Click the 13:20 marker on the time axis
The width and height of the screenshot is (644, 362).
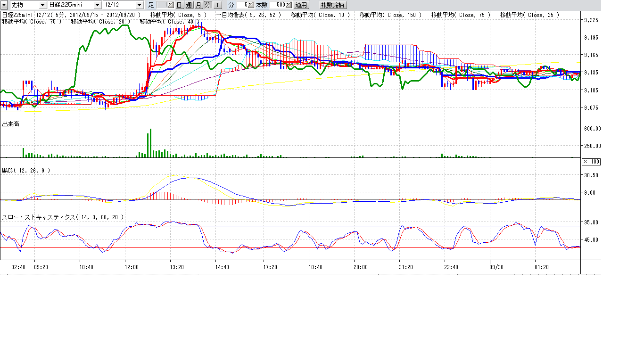click(x=177, y=267)
